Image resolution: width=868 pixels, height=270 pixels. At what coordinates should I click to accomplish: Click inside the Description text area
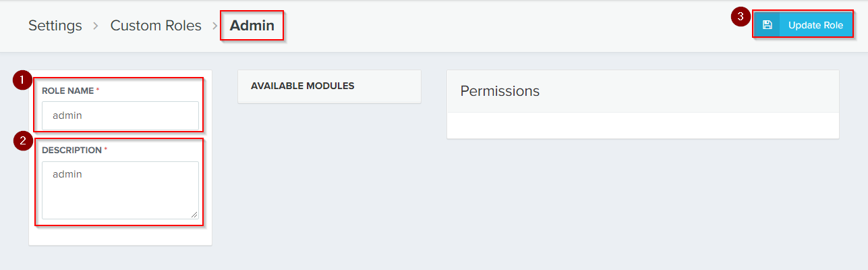(x=120, y=190)
